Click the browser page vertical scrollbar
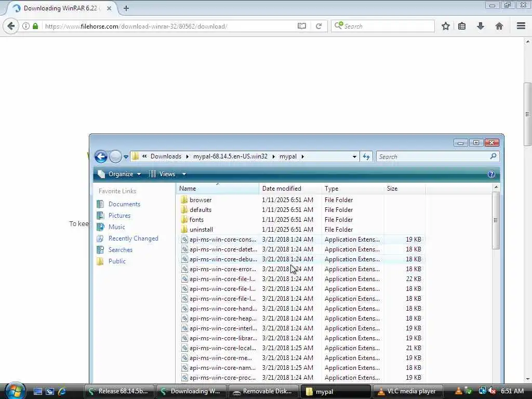532x399 pixels. tap(527, 114)
